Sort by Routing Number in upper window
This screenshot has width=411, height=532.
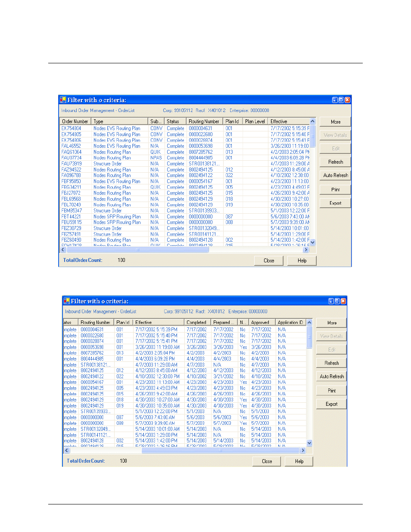(x=205, y=121)
